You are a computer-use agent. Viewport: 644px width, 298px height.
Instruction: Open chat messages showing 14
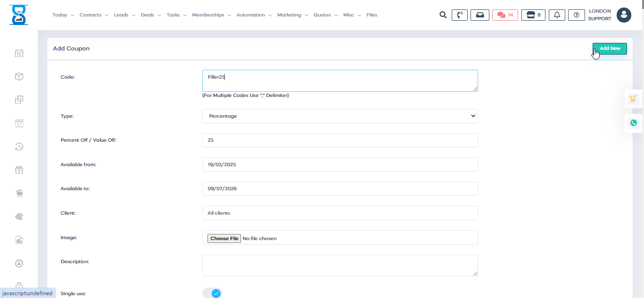tap(505, 15)
